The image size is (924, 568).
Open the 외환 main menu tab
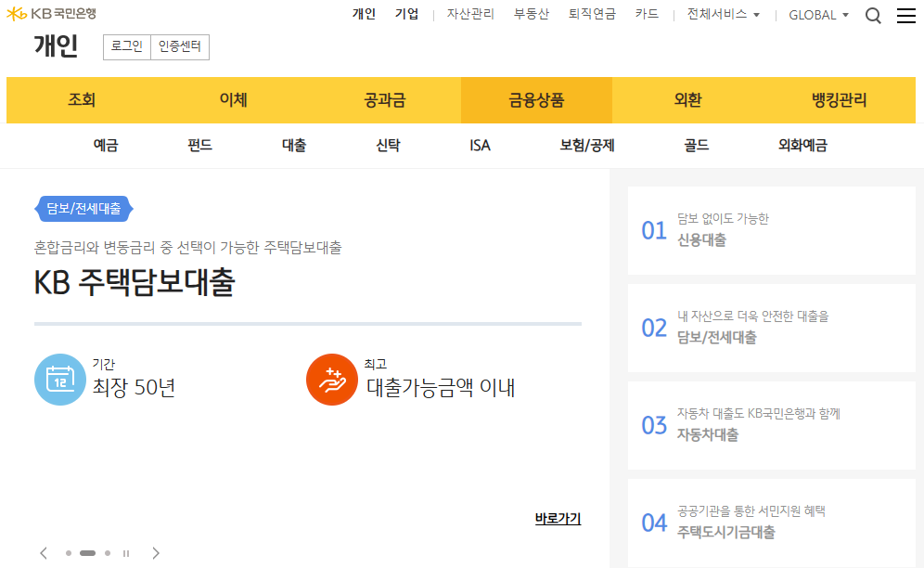click(687, 100)
